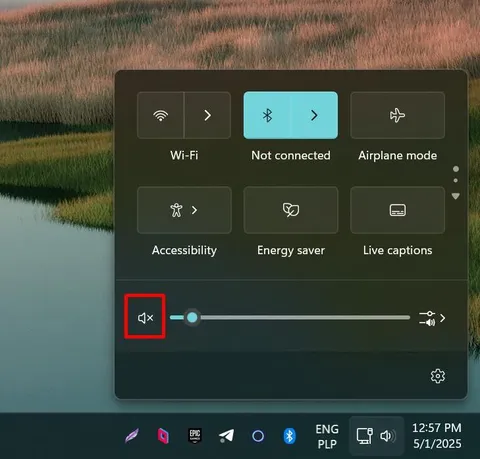Screen dimensions: 480x459
Task: Turn on Energy saver
Action: coord(291,210)
